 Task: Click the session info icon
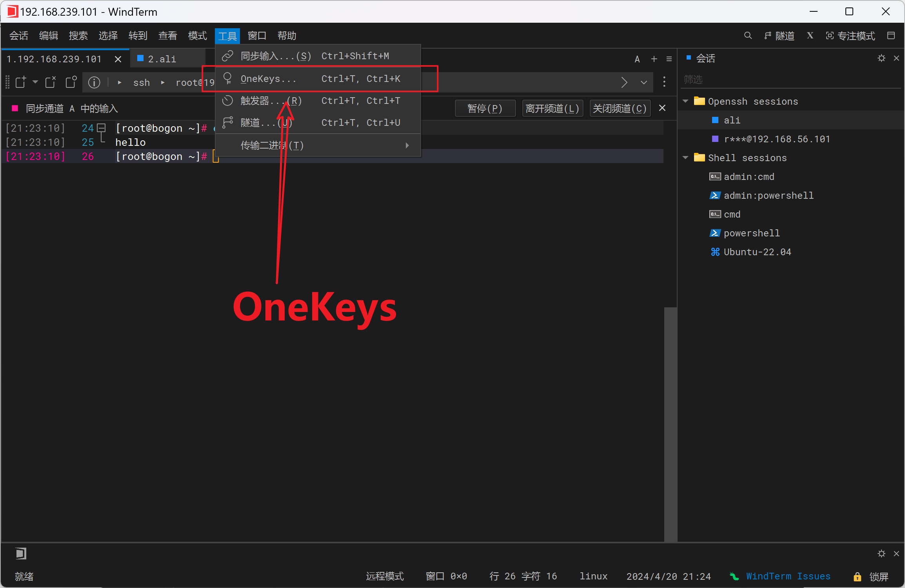click(94, 82)
